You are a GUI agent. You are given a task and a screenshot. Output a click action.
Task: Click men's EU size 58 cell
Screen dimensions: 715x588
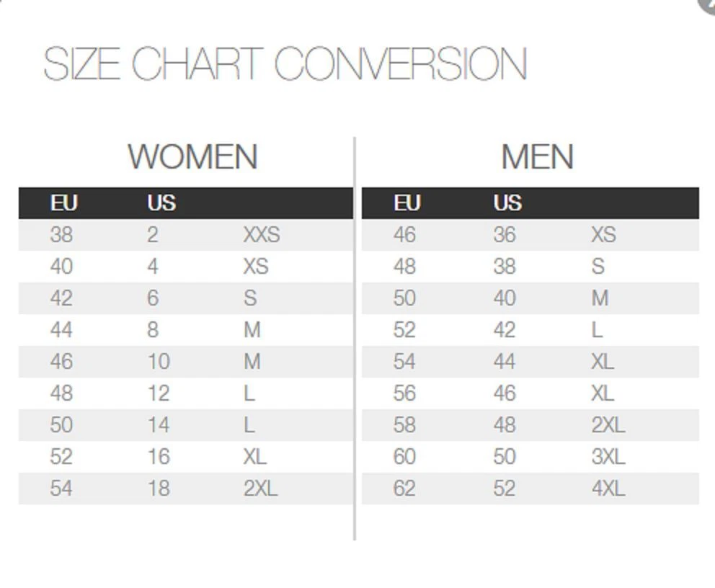[x=404, y=425]
